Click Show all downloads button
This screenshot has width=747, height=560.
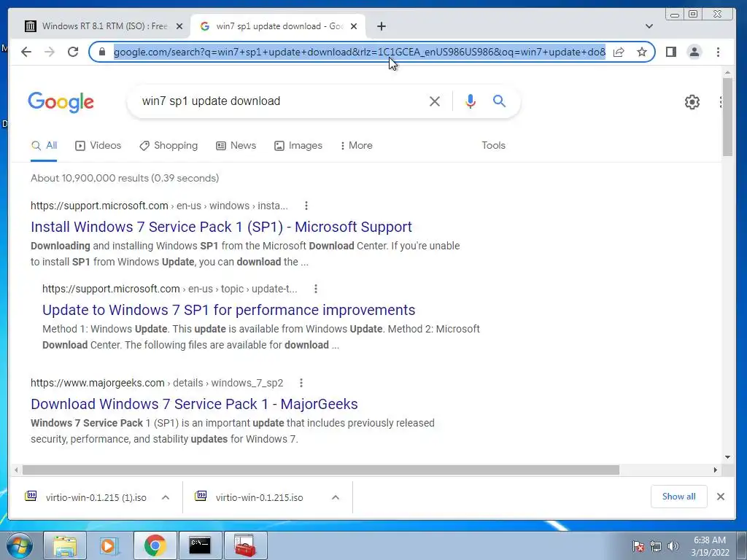678,497
